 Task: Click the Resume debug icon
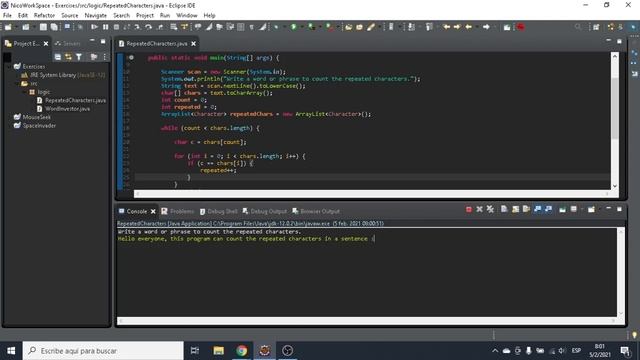[x=94, y=27]
